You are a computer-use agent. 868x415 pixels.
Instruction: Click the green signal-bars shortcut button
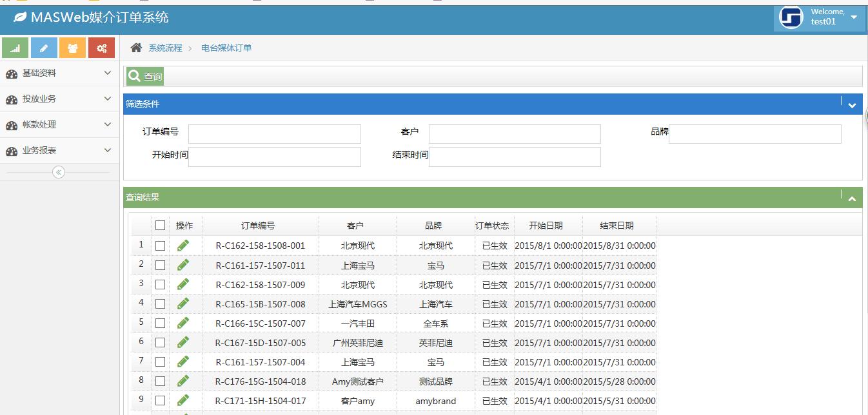pyautogui.click(x=15, y=48)
